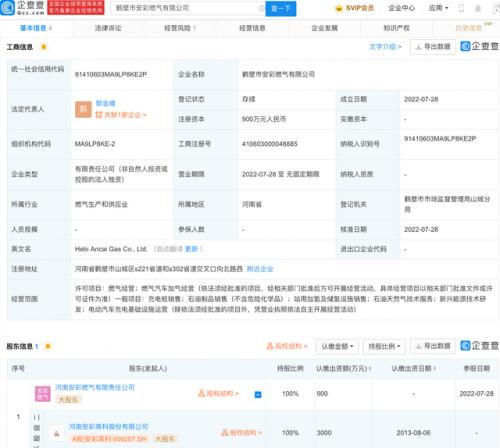Click the legal representative avatar
500x448 pixels.
point(83,109)
